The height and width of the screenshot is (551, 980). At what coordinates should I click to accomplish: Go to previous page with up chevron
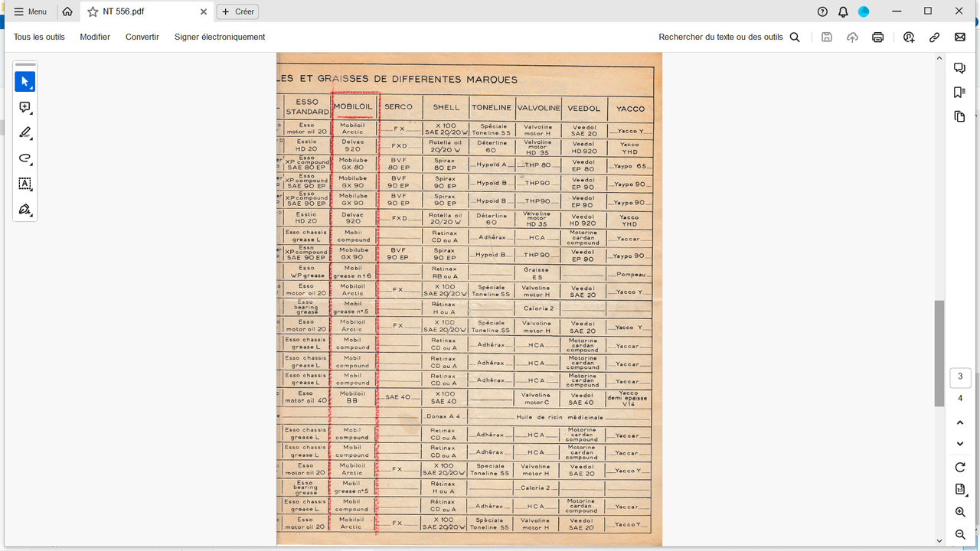[960, 422]
